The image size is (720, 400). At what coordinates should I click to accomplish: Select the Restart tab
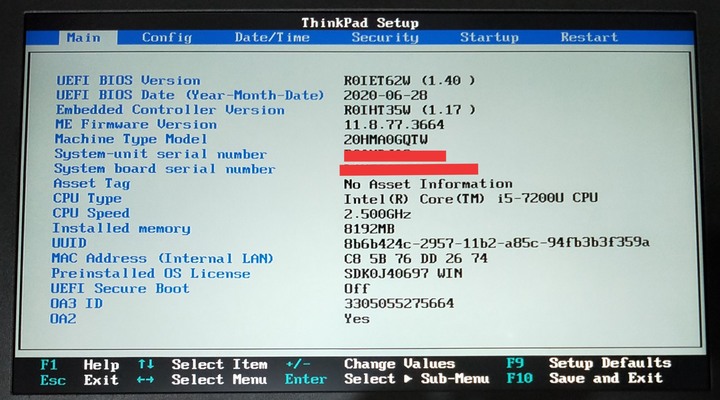click(x=589, y=37)
